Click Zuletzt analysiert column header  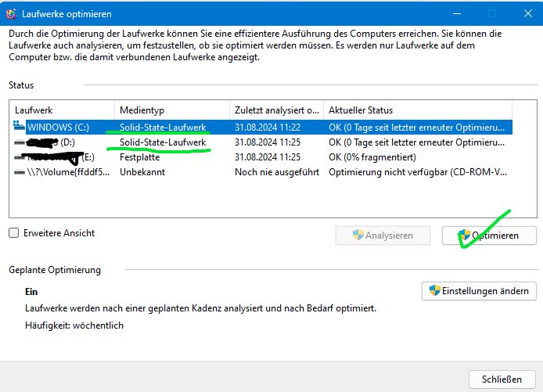pos(277,110)
